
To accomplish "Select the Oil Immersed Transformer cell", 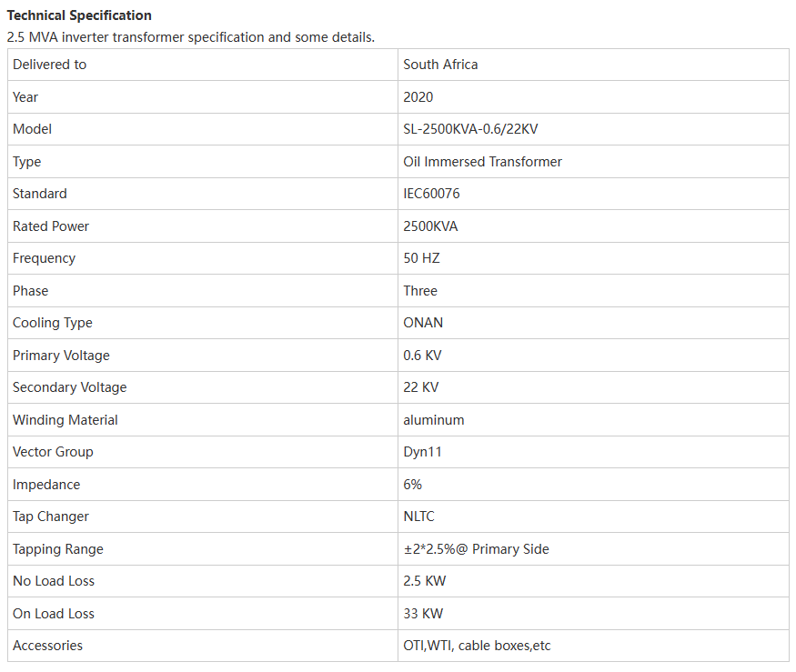I will click(593, 161).
